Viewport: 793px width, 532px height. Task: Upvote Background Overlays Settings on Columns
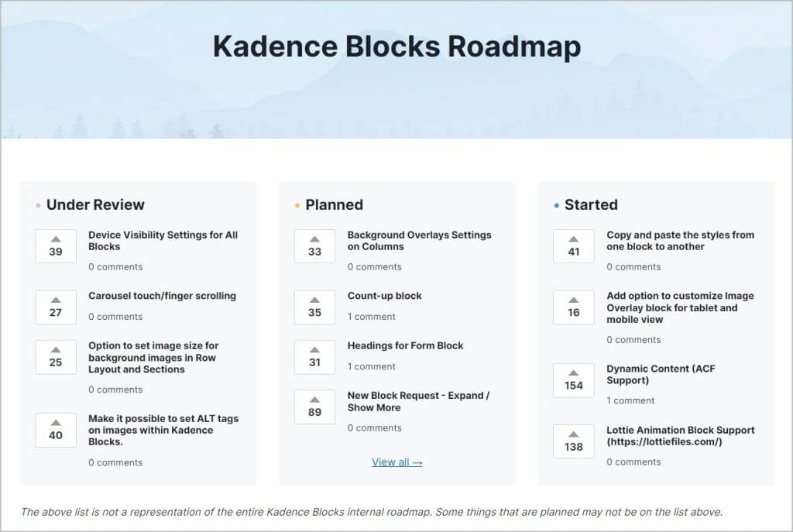point(314,246)
